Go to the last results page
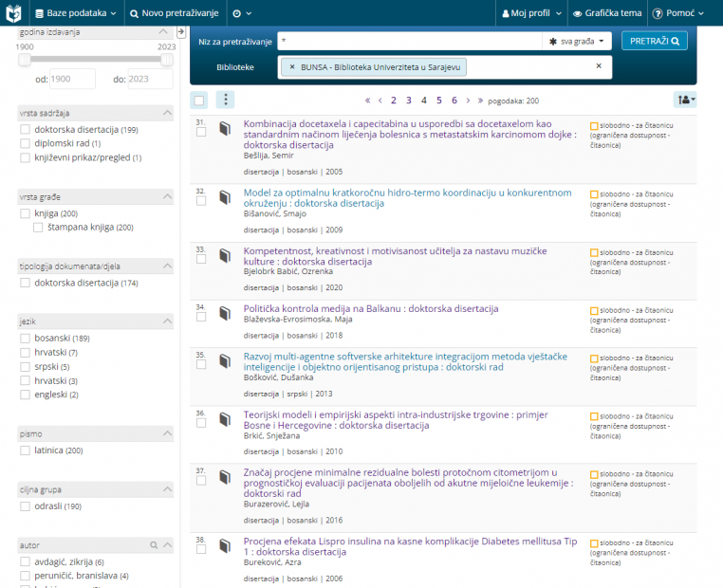Image resolution: width=723 pixels, height=588 pixels. (480, 101)
